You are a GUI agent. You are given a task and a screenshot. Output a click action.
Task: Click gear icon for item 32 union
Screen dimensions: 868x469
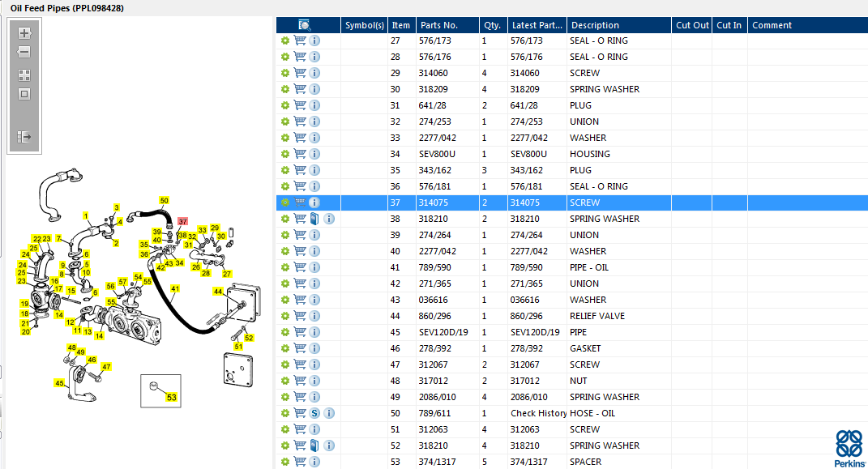(x=285, y=122)
